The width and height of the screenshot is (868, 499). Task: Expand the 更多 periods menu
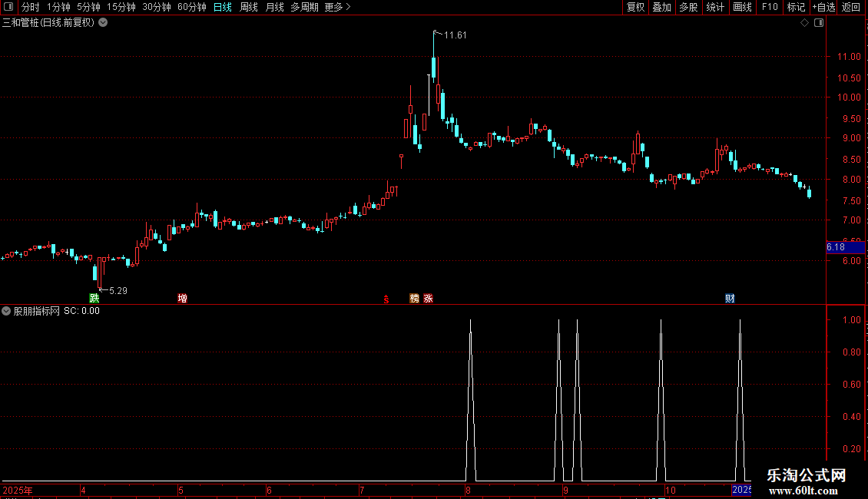click(x=337, y=7)
